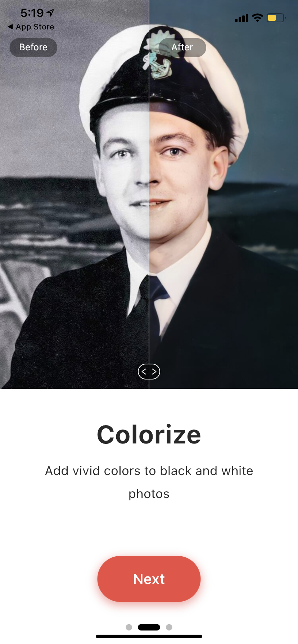Select the active middle page indicator
This screenshot has width=298, height=644.
coord(149,627)
